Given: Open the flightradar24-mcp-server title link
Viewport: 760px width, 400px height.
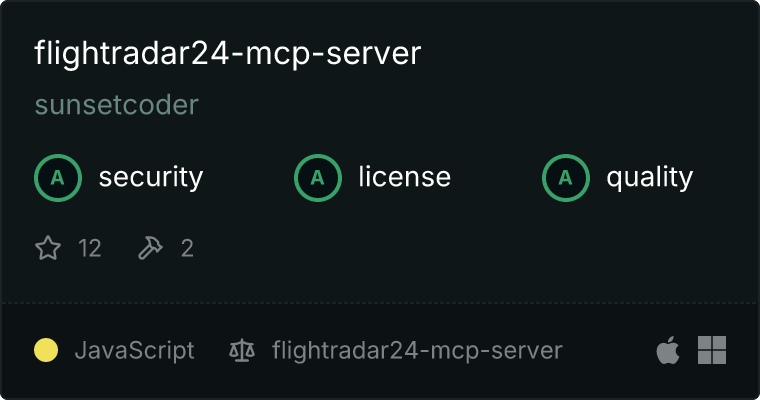Looking at the screenshot, I should [228, 53].
